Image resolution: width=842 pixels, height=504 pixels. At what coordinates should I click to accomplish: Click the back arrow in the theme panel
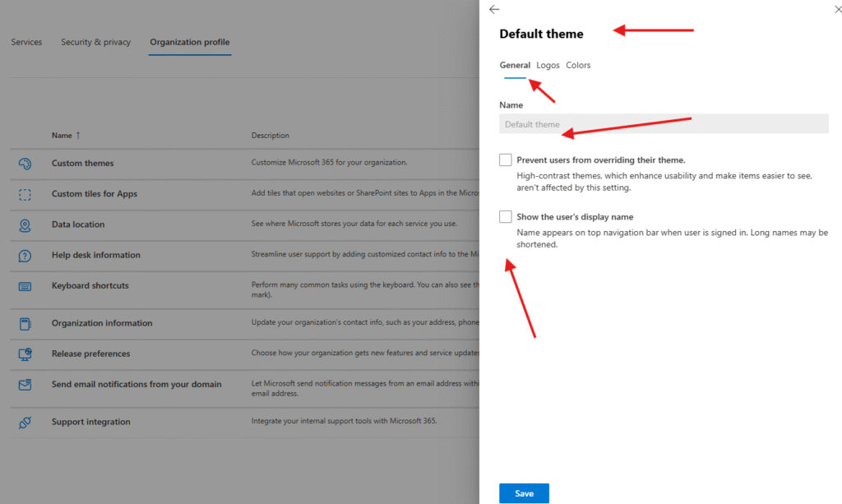point(494,9)
